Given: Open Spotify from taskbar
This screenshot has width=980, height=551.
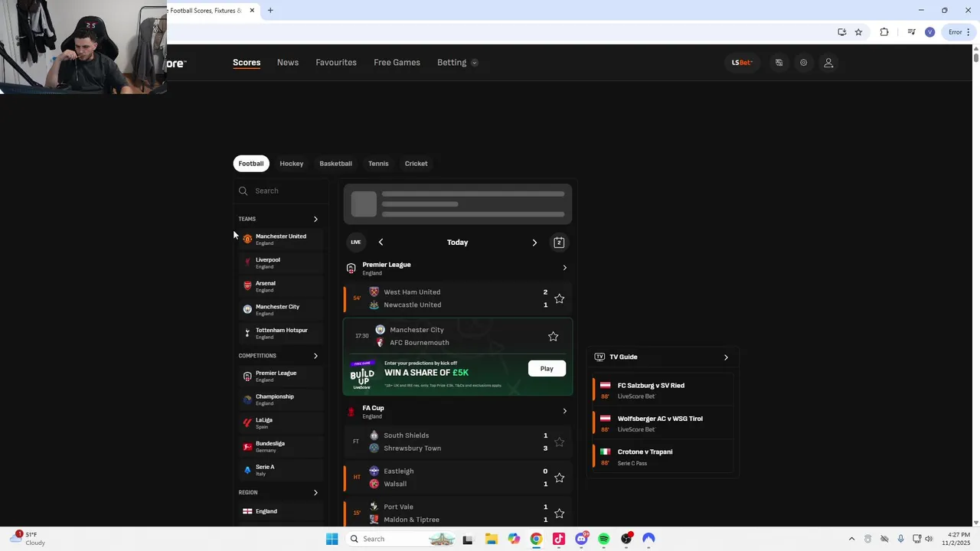Looking at the screenshot, I should [x=603, y=539].
